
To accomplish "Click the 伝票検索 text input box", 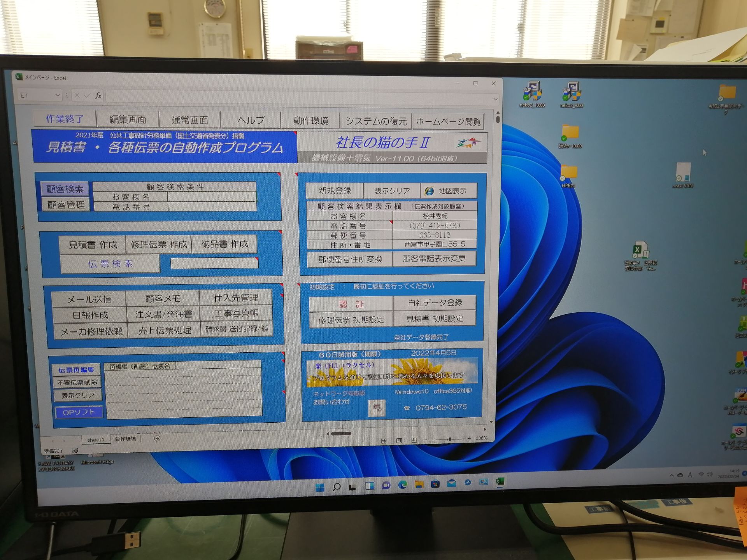I will click(x=214, y=263).
